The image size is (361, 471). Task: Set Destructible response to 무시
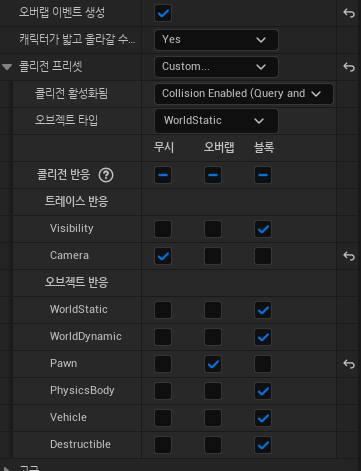click(163, 445)
